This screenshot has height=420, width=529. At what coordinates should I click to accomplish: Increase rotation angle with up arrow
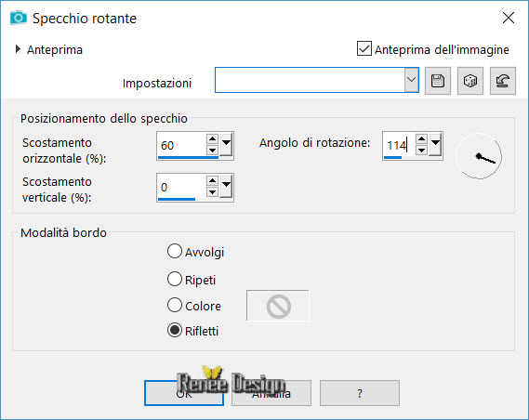[x=421, y=138]
